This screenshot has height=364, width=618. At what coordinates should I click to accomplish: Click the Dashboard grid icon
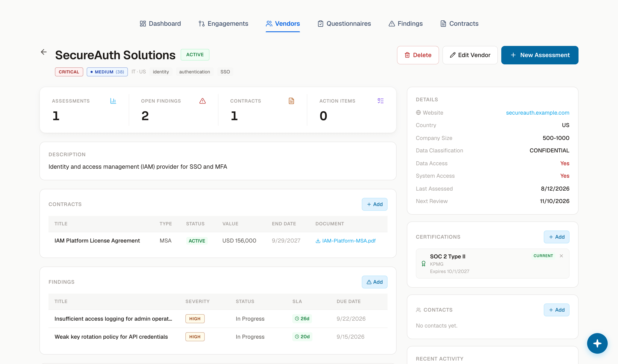coord(143,24)
